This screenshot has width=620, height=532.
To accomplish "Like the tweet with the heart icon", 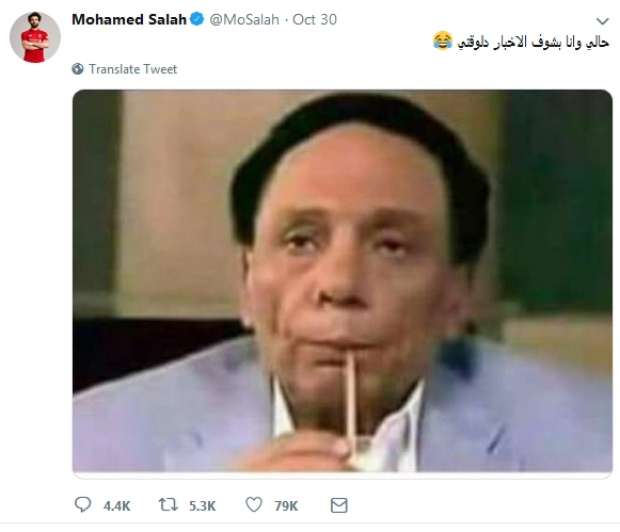I will 254,505.
